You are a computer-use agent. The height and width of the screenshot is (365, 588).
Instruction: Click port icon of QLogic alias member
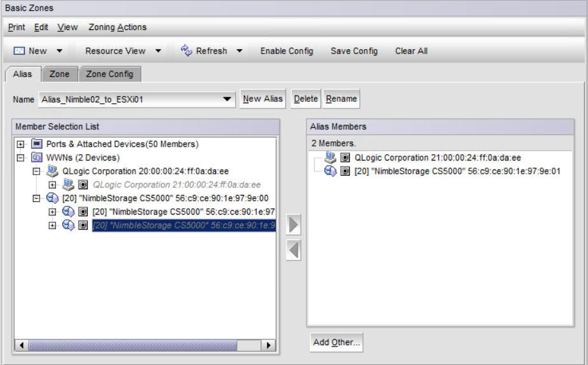(x=345, y=157)
